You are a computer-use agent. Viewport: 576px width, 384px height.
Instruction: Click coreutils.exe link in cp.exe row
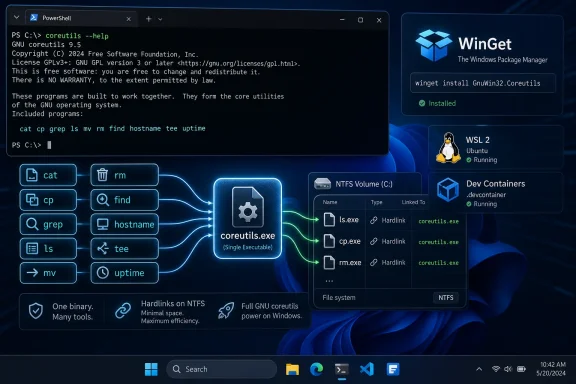click(439, 242)
